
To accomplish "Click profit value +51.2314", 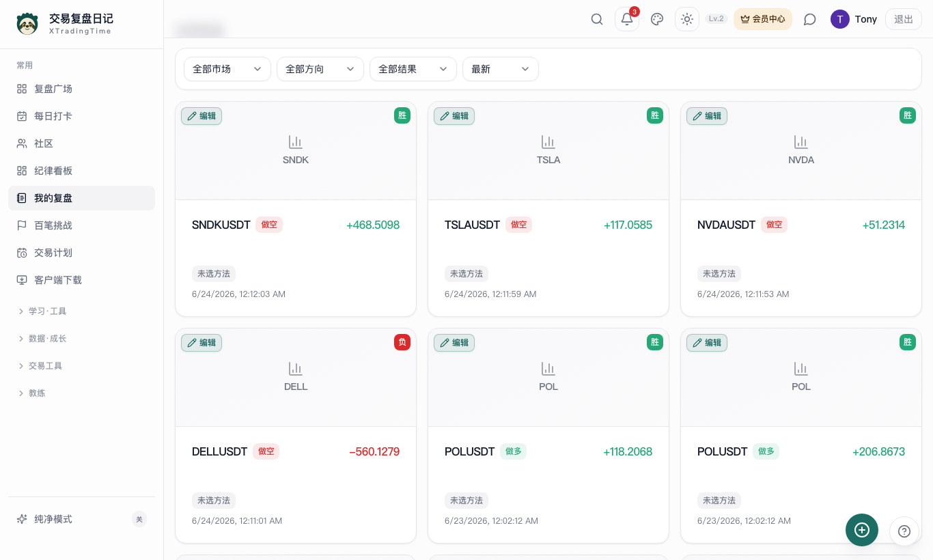I will [884, 225].
